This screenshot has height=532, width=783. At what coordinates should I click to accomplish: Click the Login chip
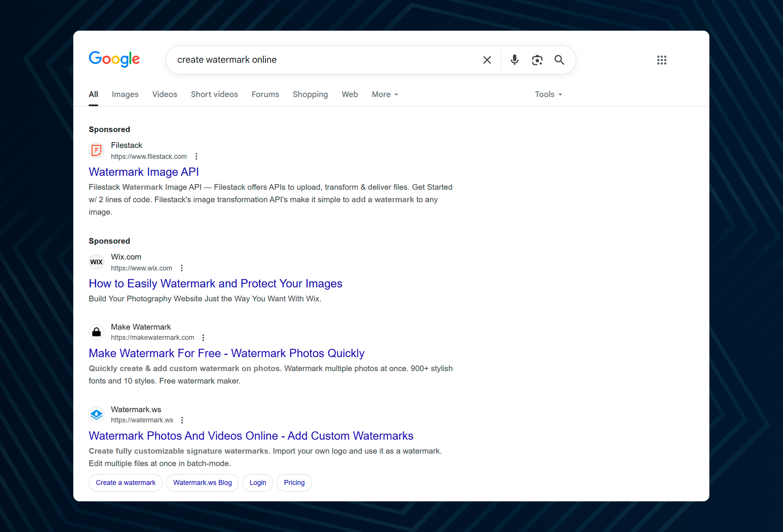(x=258, y=483)
